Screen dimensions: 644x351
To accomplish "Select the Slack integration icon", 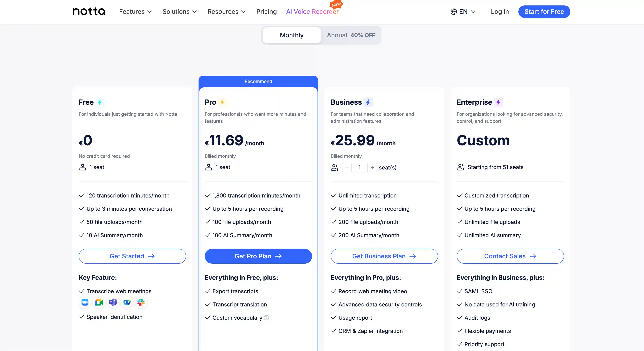I will tap(141, 302).
